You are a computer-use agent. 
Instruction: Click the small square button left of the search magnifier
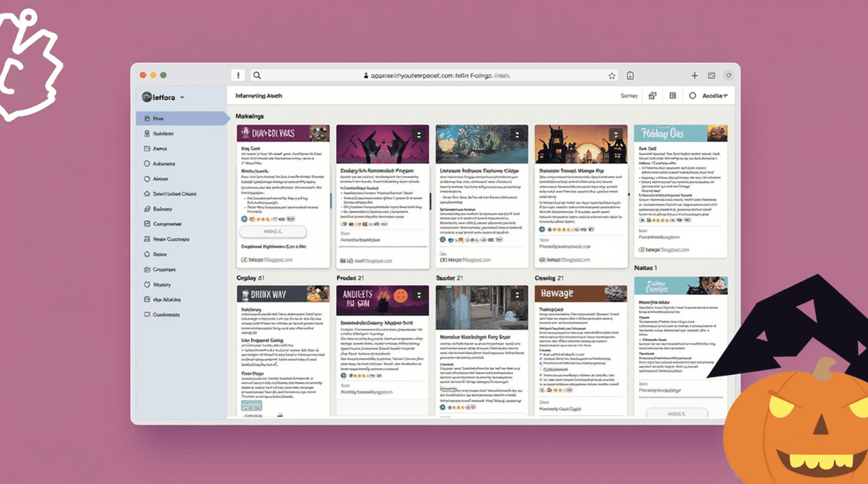click(x=238, y=76)
